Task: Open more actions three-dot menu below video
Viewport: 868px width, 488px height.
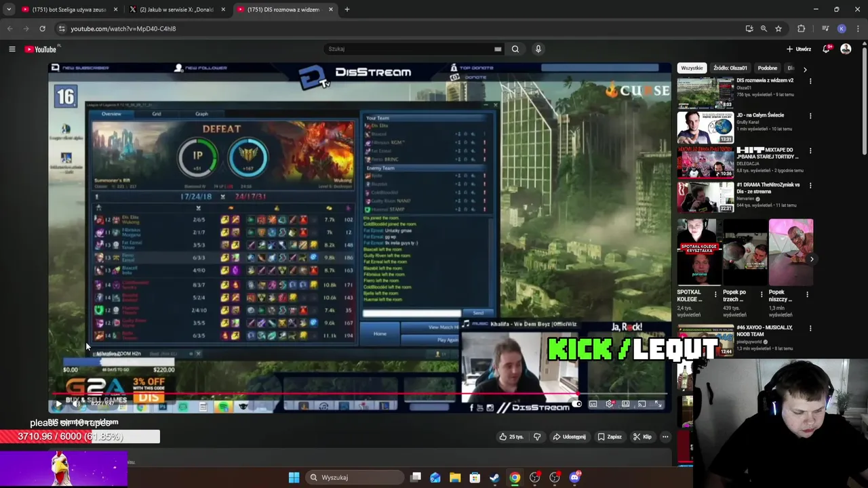Action: click(x=665, y=436)
